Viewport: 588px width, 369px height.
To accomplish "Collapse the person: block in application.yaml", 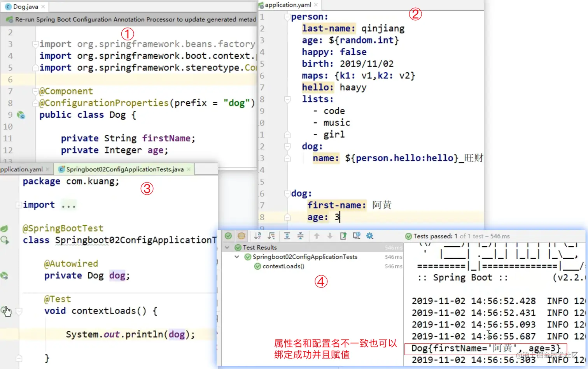I will (287, 17).
